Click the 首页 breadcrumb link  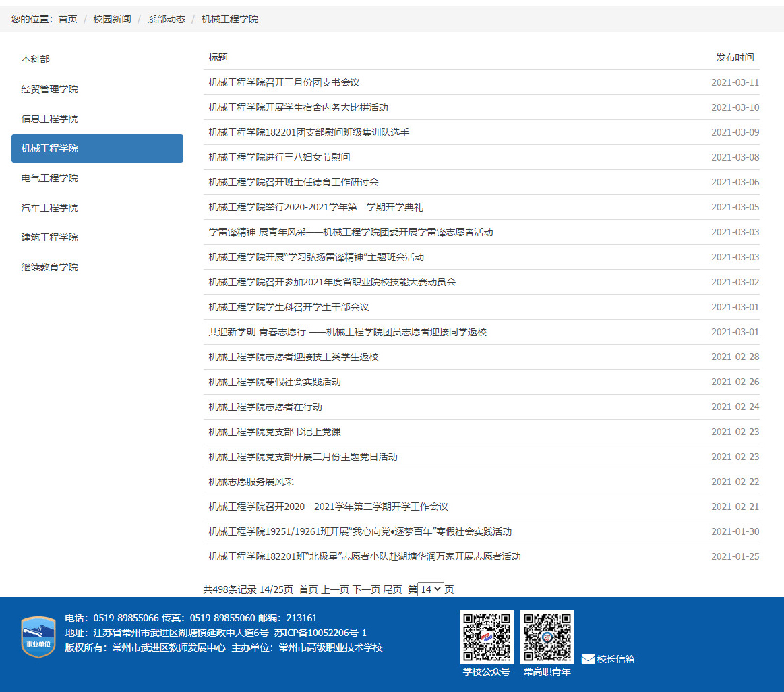click(x=67, y=19)
